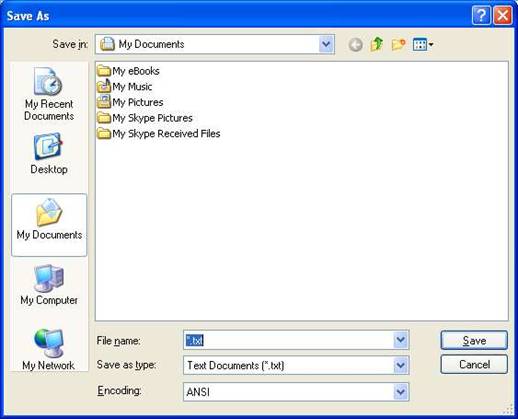Click the 'My Music' folder name
The width and height of the screenshot is (518, 419).
132,87
